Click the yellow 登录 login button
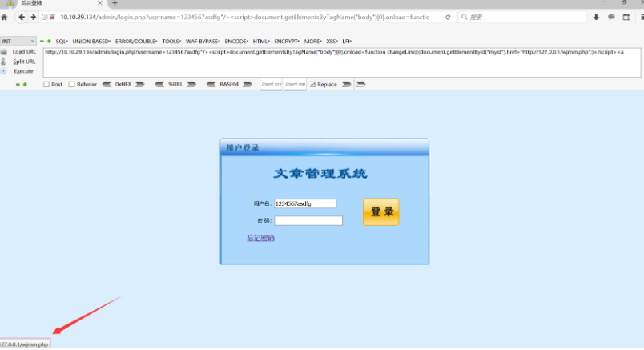 pyautogui.click(x=380, y=212)
